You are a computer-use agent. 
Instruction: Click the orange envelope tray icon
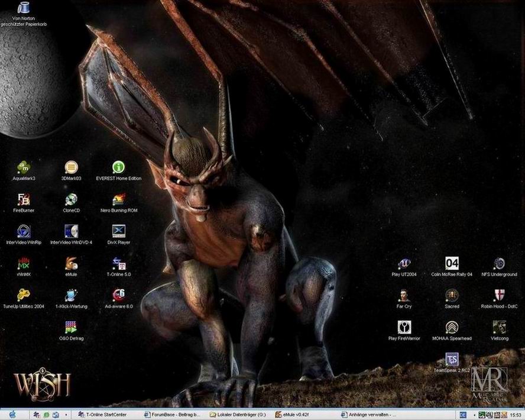click(504, 415)
